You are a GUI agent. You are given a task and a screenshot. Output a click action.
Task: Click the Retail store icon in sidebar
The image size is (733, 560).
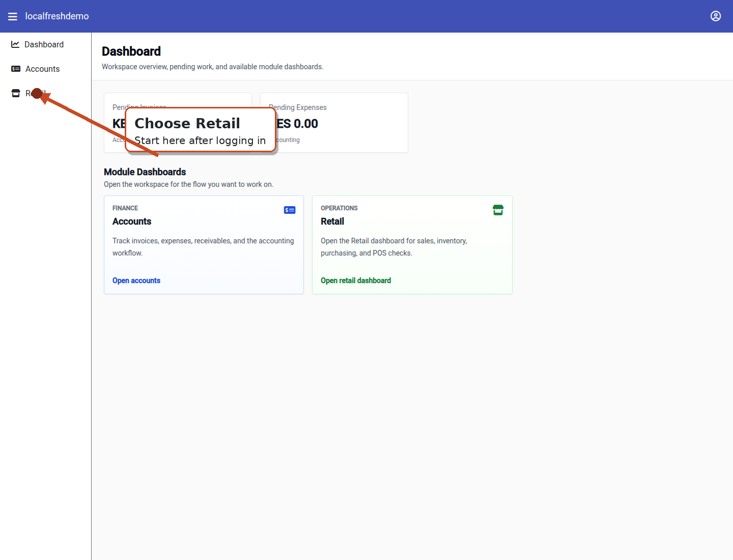pos(16,93)
